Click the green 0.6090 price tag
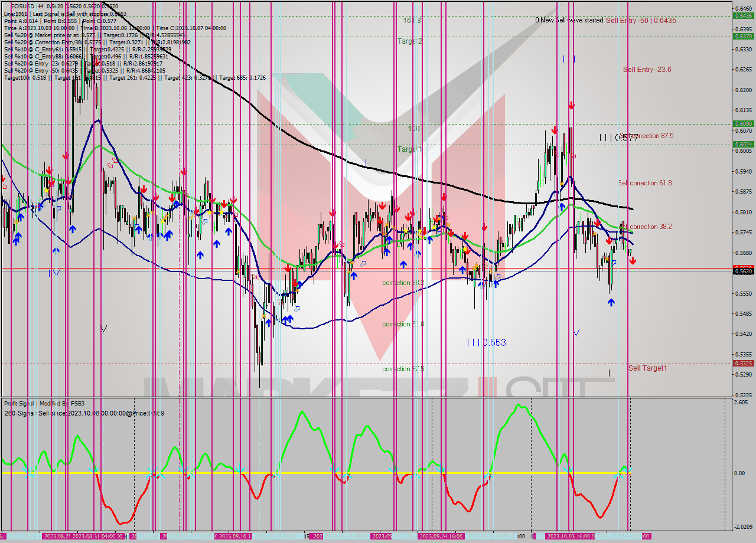This screenshot has height=543, width=756. coord(743,124)
